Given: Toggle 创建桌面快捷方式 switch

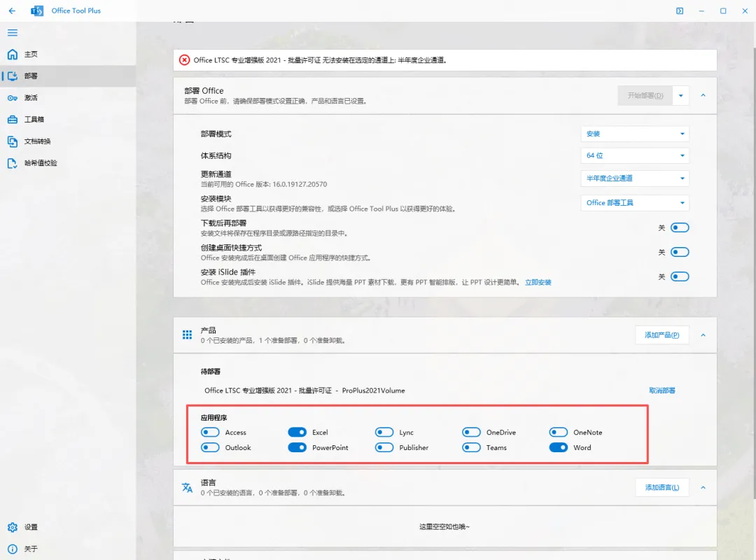Looking at the screenshot, I should 680,252.
